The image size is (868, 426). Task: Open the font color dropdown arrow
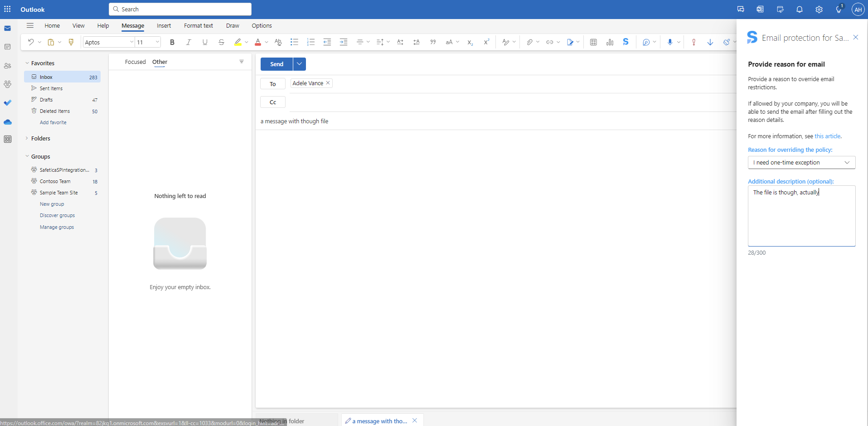tap(267, 42)
